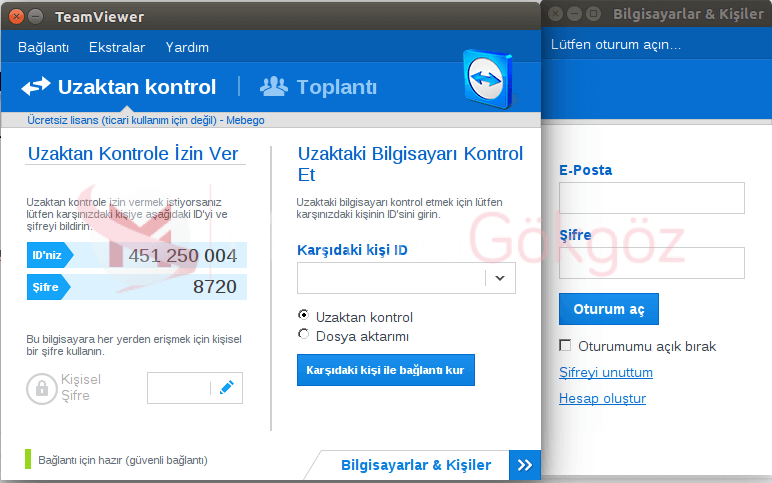Screen dimensions: 772x483
Task: Close the Bilgisayarlar & Kişiler window
Action: [555, 13]
